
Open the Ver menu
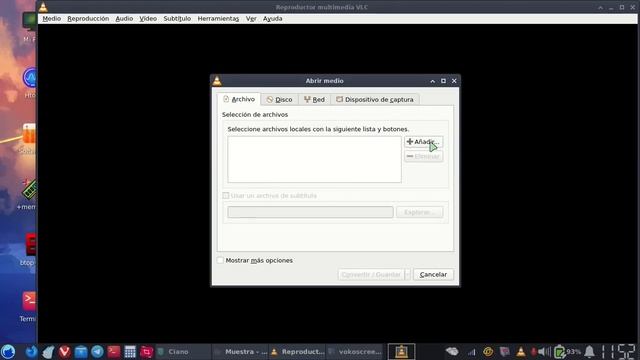[x=251, y=19]
